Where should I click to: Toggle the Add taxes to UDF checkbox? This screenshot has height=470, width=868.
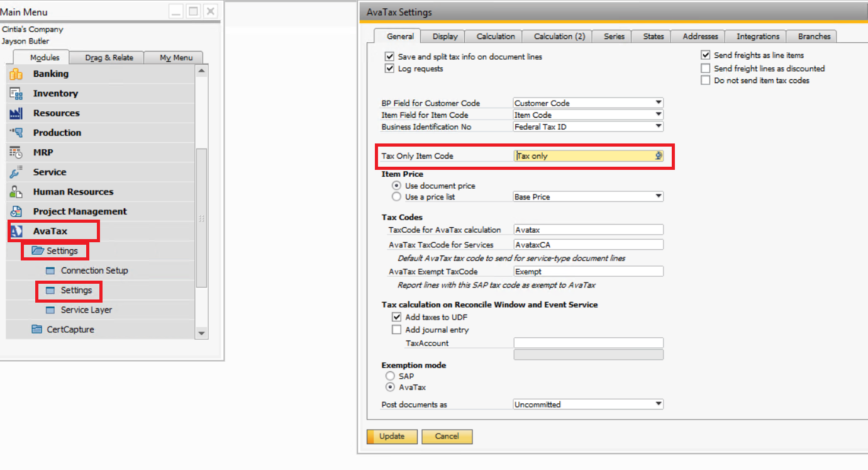(x=396, y=317)
